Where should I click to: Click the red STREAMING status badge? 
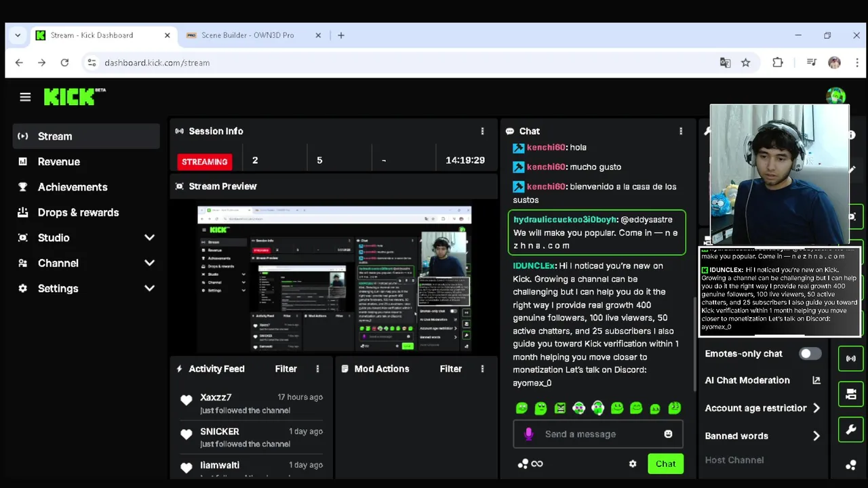pos(204,161)
